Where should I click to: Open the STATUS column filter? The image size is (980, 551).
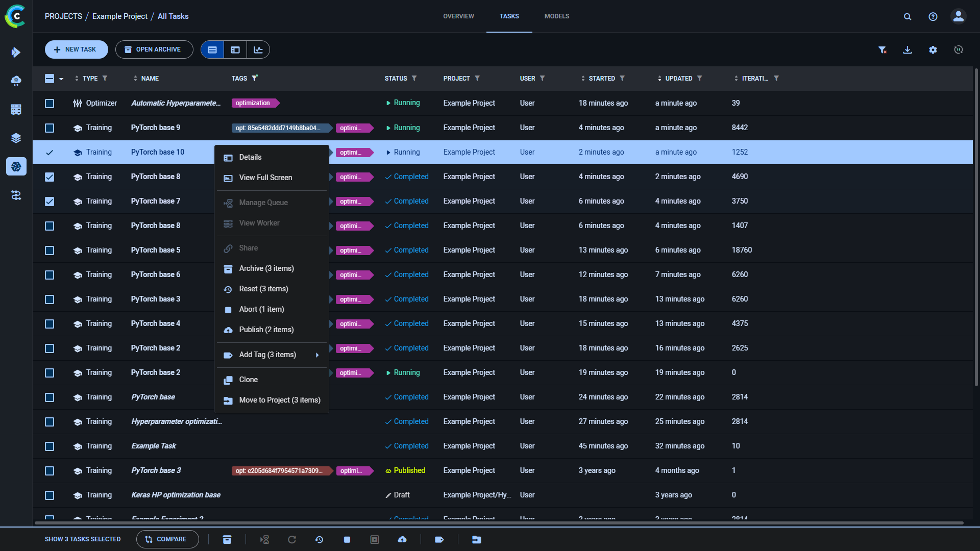pyautogui.click(x=414, y=79)
